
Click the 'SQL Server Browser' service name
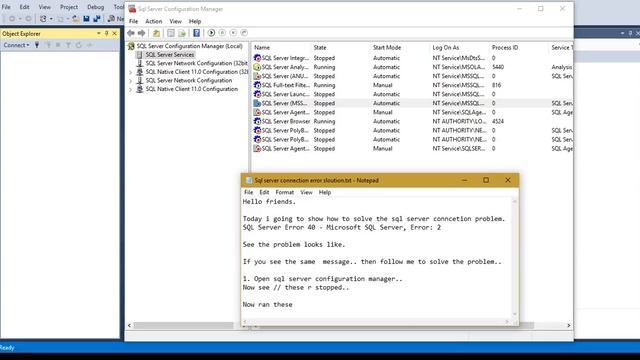[x=286, y=121]
